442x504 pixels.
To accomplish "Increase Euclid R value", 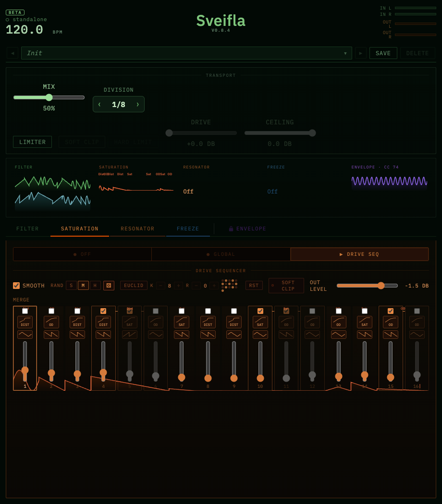I will point(214,286).
